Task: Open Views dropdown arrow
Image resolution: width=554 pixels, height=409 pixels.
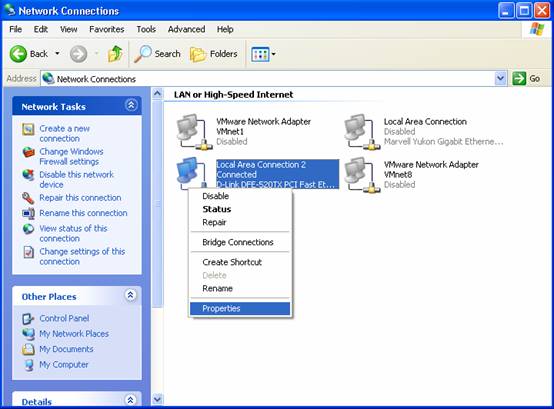Action: pos(273,54)
